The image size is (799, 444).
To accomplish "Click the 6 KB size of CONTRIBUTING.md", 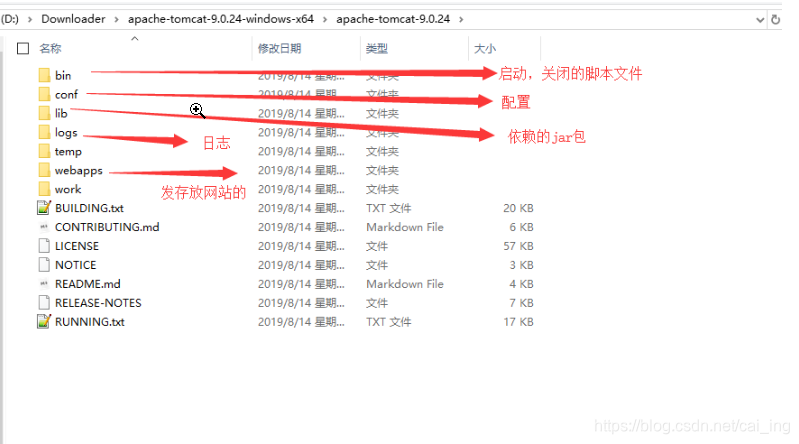I will [521, 227].
